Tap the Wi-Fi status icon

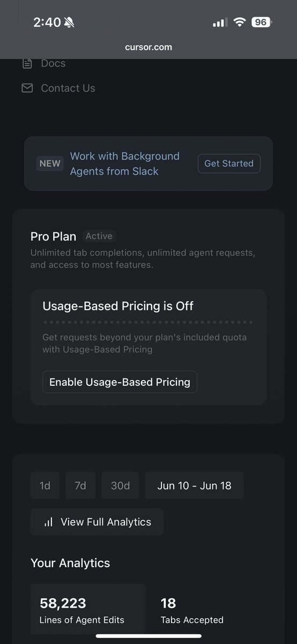pyautogui.click(x=239, y=23)
